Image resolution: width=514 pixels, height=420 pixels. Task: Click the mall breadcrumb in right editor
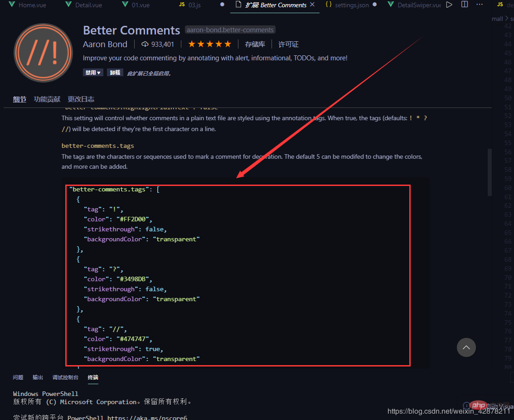(497, 19)
